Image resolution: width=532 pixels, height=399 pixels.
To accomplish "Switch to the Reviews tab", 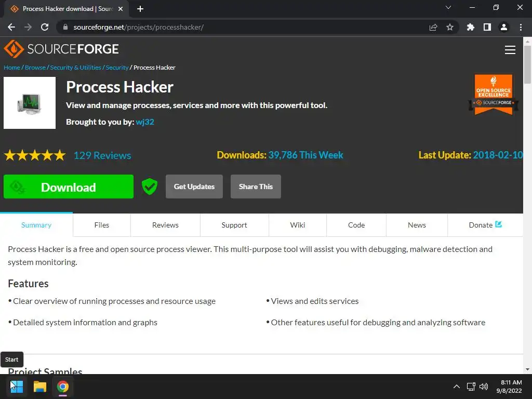I will 165,225.
